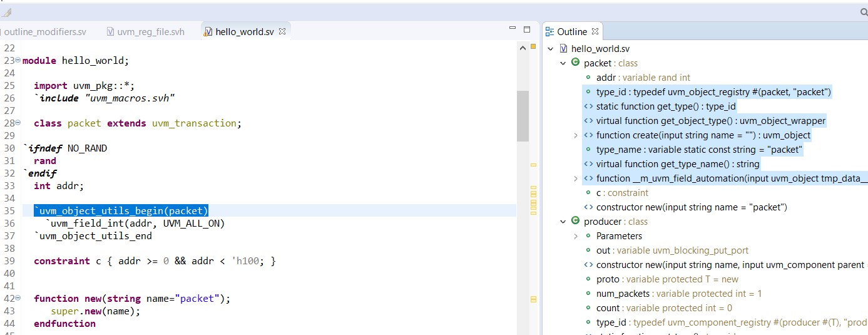The image size is (868, 335).
Task: Click uvm_transaction in the class declaration
Action: tap(195, 123)
